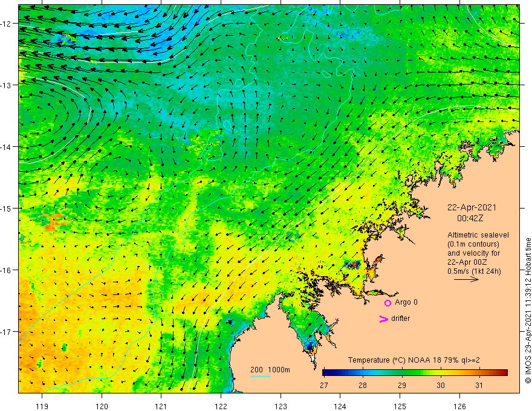
Task: Click the magenta Argo 0 circle marker
Action: click(x=388, y=303)
